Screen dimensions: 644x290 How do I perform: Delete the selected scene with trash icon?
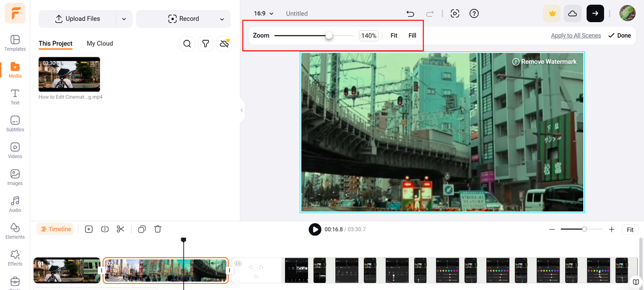click(158, 229)
